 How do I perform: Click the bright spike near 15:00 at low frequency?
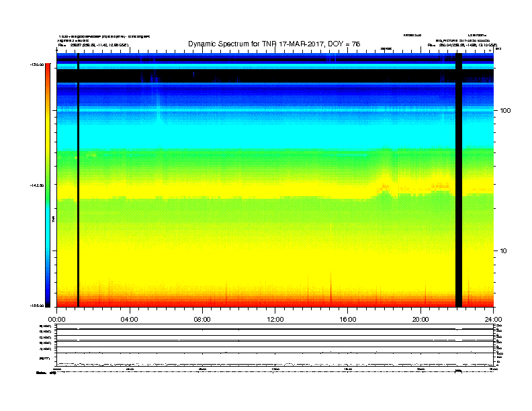330,287
